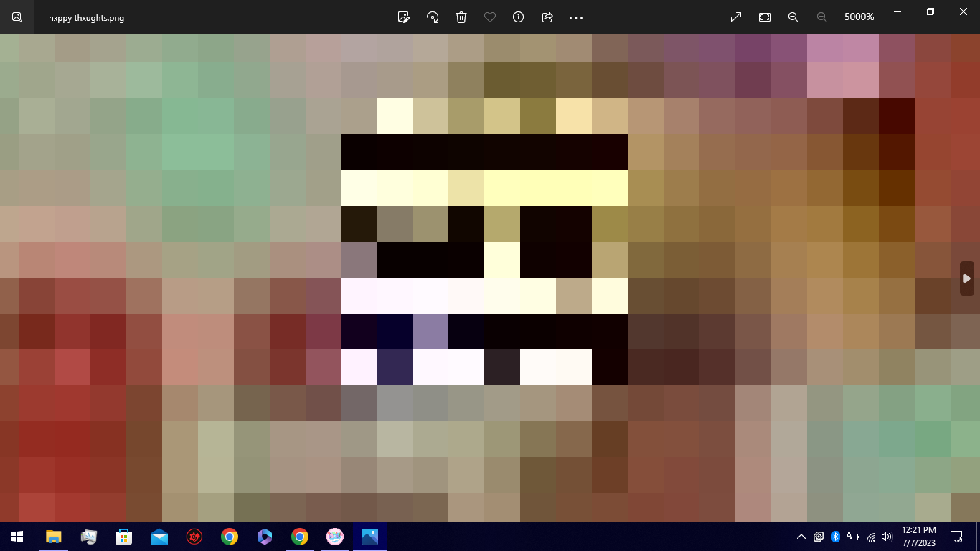The height and width of the screenshot is (551, 980).
Task: Open the notification action center
Action: click(956, 537)
